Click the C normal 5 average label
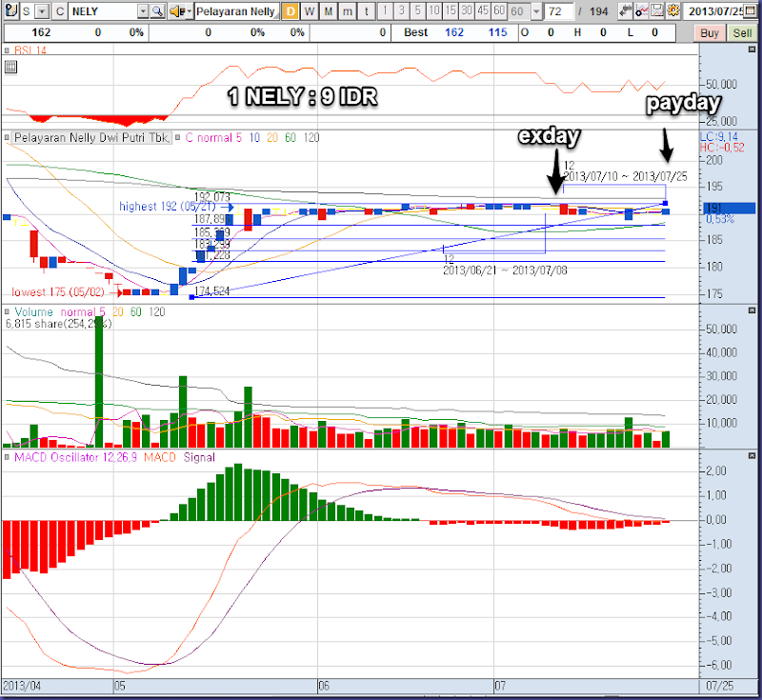 coord(213,137)
